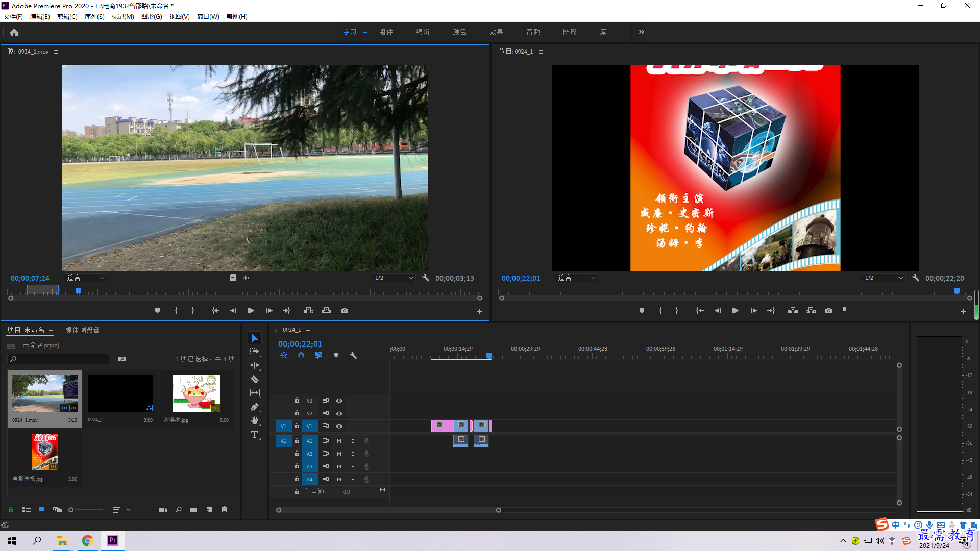This screenshot has height=551, width=980.
Task: Toggle lock on track V3
Action: click(297, 400)
